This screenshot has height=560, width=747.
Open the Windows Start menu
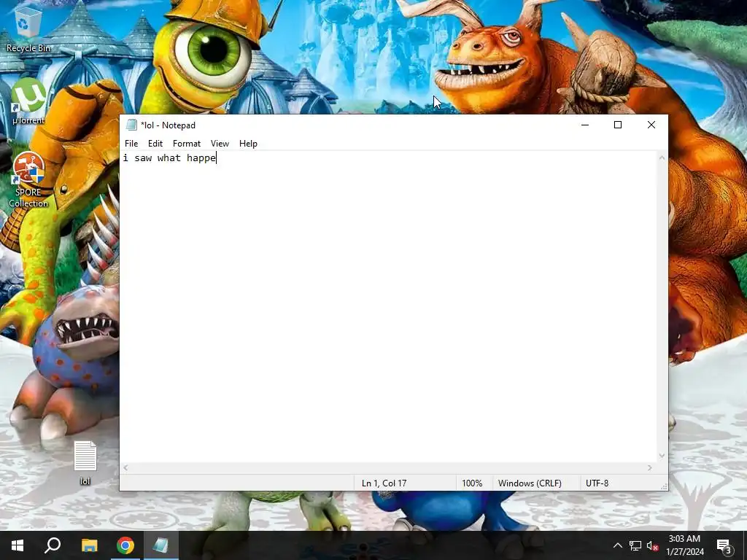pos(18,545)
